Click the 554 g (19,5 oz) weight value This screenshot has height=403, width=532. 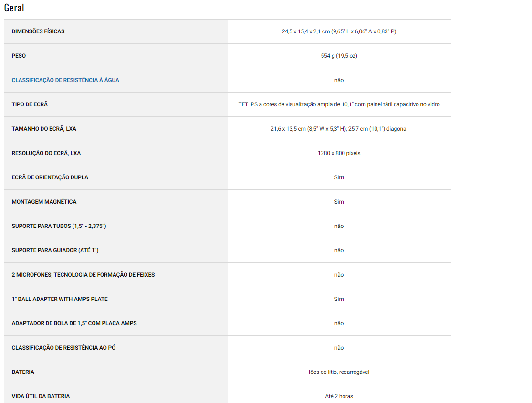pyautogui.click(x=339, y=56)
